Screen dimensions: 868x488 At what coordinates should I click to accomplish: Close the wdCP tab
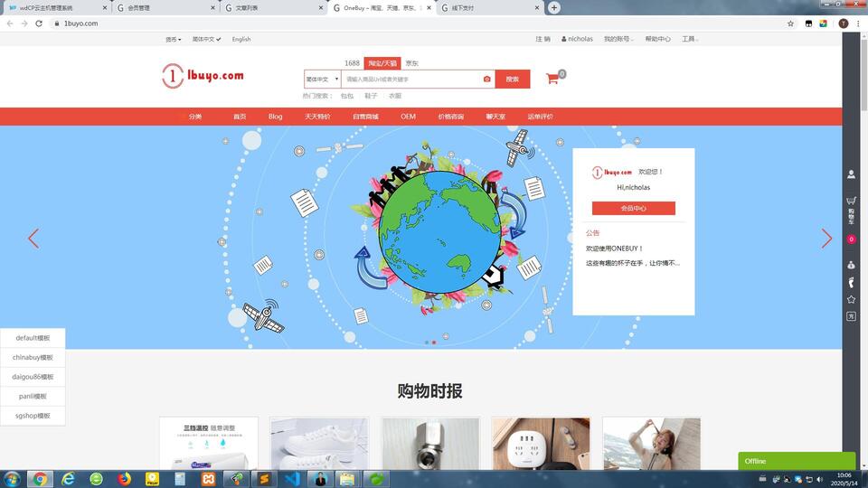click(104, 8)
